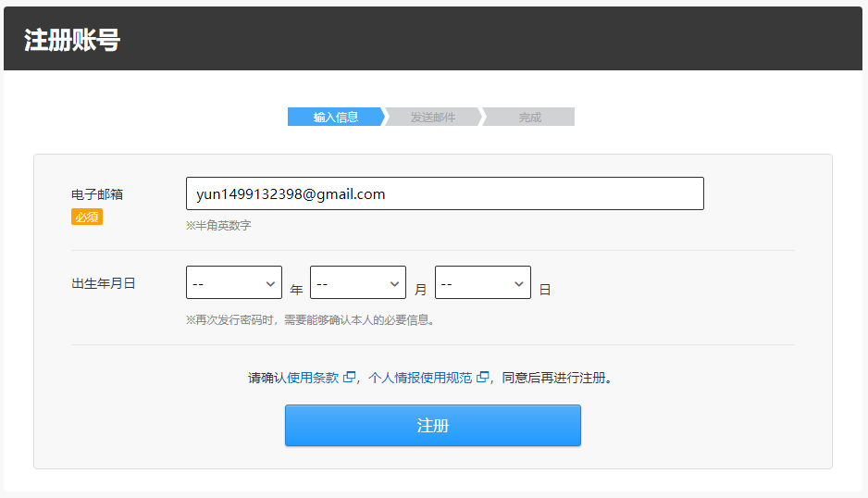Screen dimensions: 868x498
Task: Select the 发送邮件 step tab
Action: tap(433, 118)
